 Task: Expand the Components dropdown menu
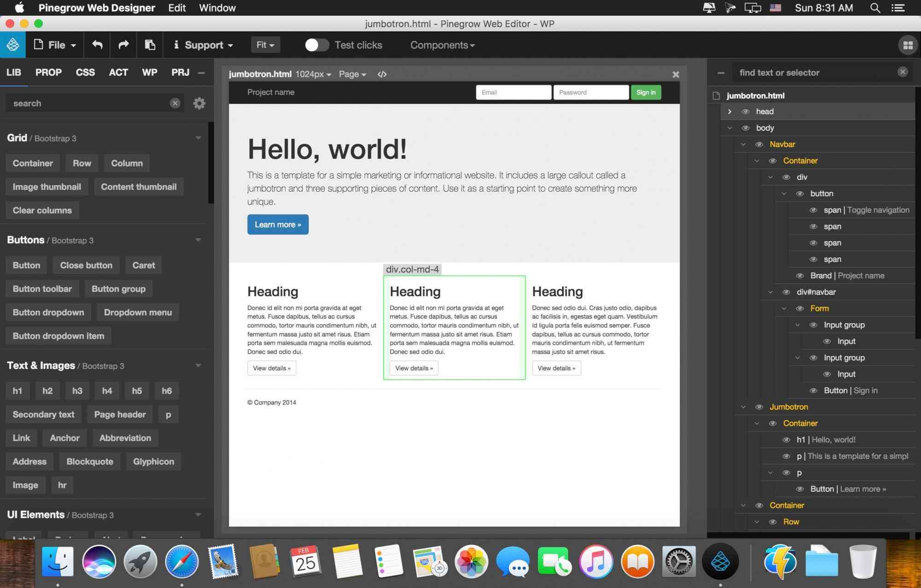pyautogui.click(x=440, y=44)
